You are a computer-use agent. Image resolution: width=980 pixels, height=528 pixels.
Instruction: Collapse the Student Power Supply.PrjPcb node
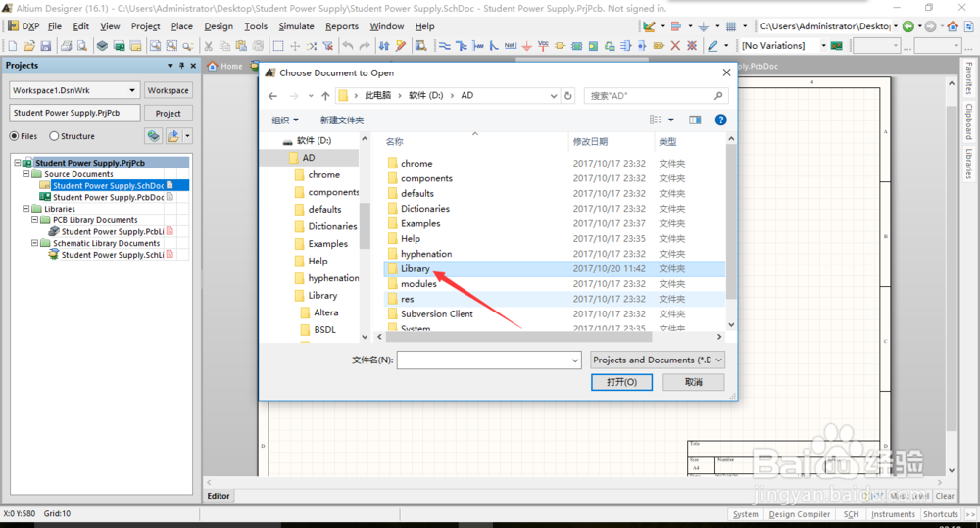pyautogui.click(x=18, y=163)
